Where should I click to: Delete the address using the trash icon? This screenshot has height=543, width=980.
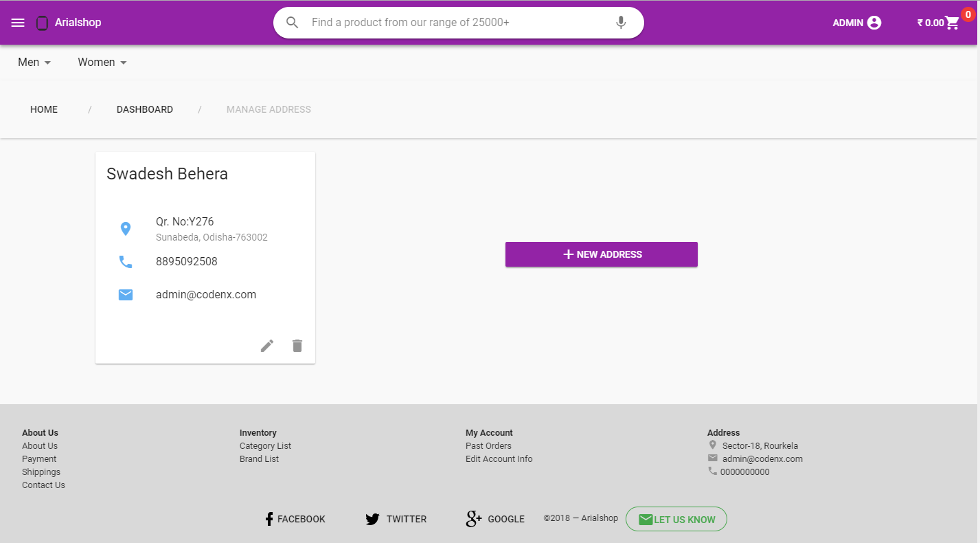297,345
